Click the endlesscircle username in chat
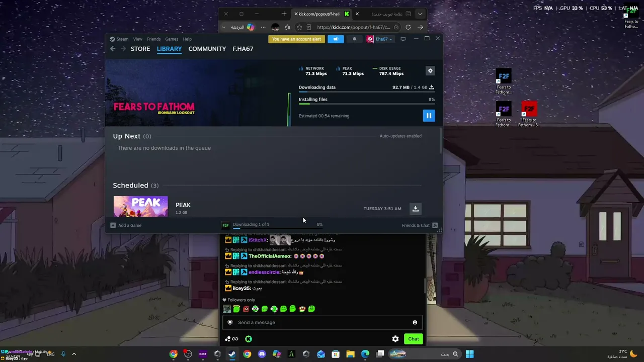This screenshot has width=644, height=362. pos(264,273)
